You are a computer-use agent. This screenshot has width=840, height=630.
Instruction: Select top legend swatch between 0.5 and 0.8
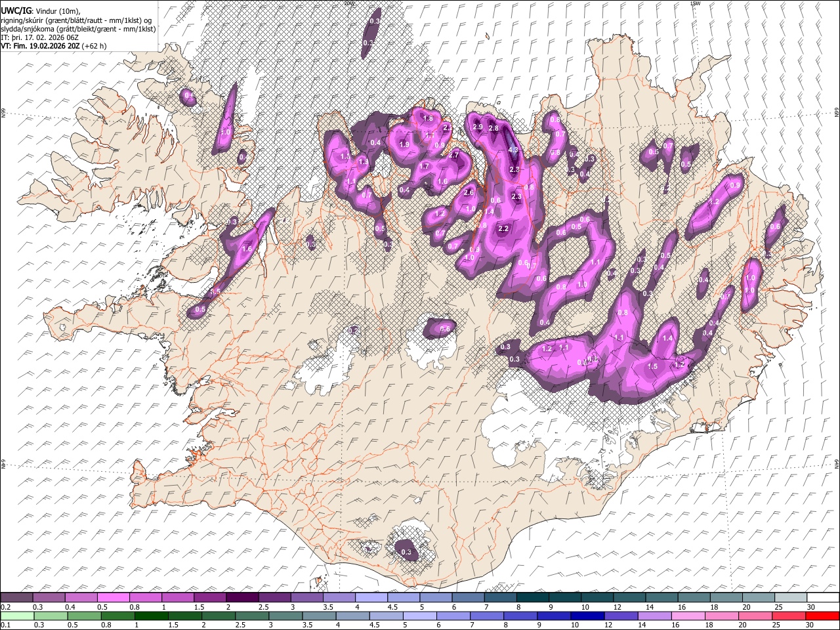click(x=113, y=597)
